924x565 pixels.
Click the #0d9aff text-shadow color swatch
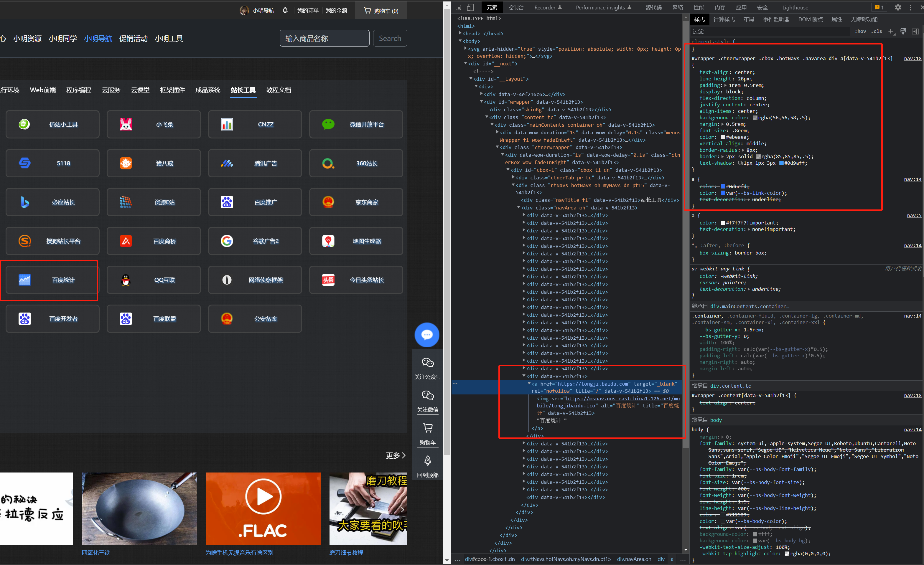782,163
